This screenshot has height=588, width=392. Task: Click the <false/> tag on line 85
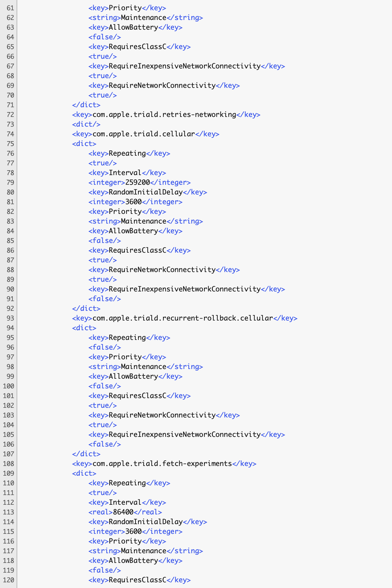pyautogui.click(x=105, y=241)
